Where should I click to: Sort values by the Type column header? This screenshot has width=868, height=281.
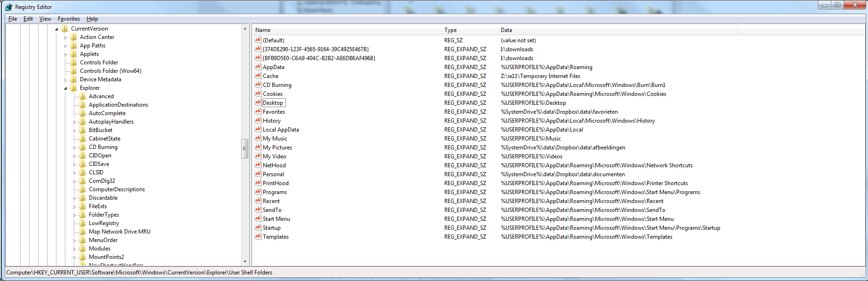[469, 30]
